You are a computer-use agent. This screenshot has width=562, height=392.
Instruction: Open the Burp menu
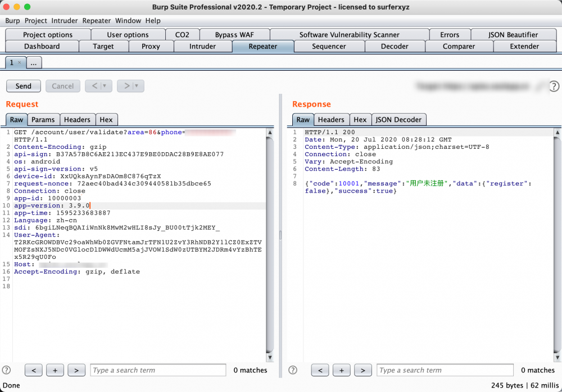12,21
